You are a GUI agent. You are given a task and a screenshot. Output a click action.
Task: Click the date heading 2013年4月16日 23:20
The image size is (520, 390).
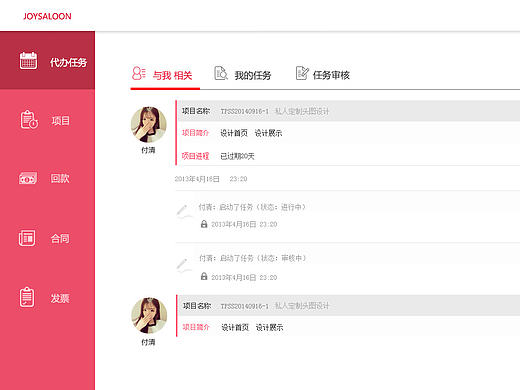[x=211, y=179]
